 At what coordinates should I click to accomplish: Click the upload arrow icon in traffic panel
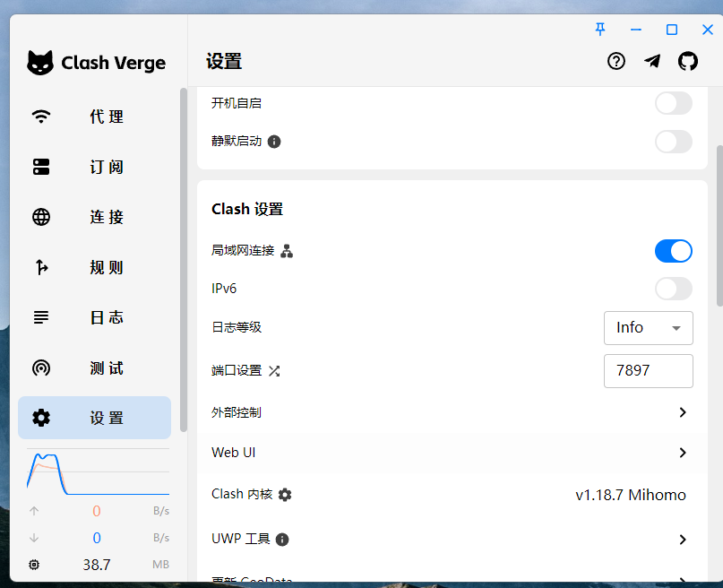click(34, 511)
